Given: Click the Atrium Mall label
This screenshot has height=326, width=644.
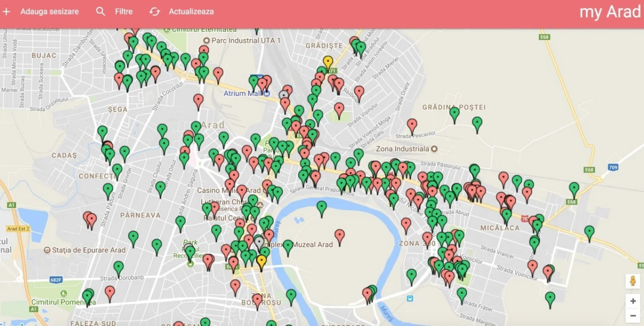Looking at the screenshot, I should point(241,93).
